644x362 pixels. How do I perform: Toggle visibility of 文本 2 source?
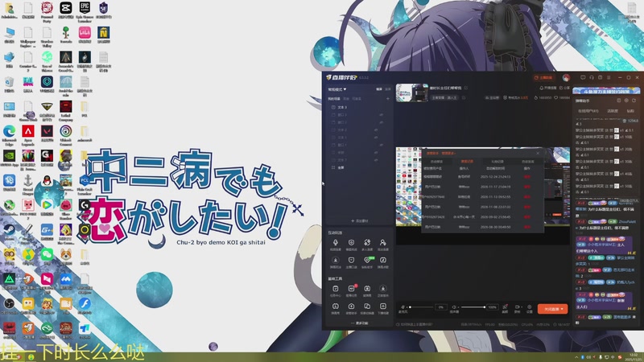point(376,130)
